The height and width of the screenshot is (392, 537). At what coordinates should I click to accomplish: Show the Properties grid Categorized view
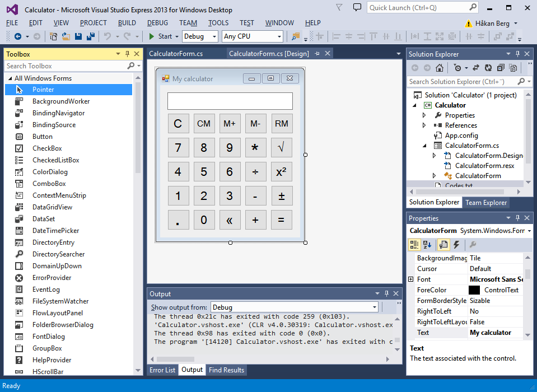pyautogui.click(x=414, y=245)
